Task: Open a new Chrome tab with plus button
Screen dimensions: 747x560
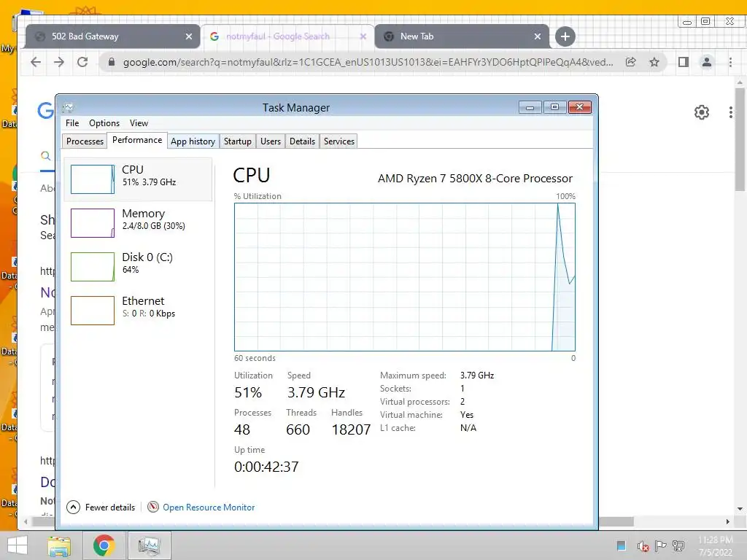Action: point(565,36)
